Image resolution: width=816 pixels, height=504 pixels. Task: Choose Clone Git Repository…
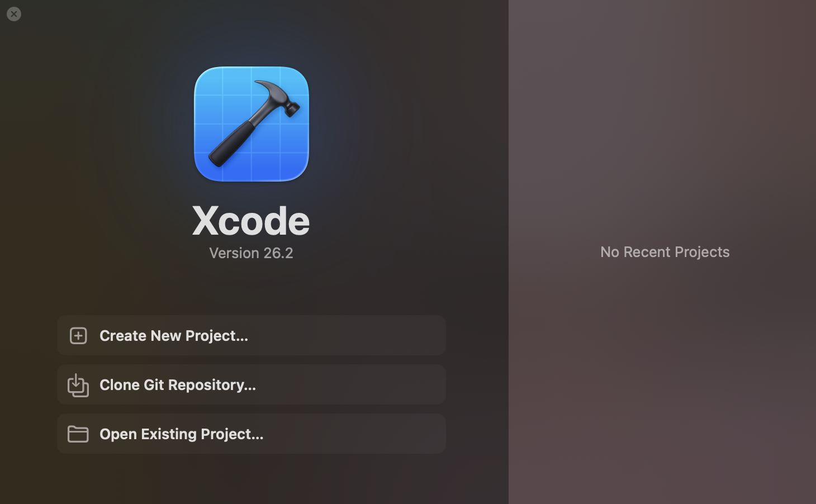pyautogui.click(x=252, y=384)
